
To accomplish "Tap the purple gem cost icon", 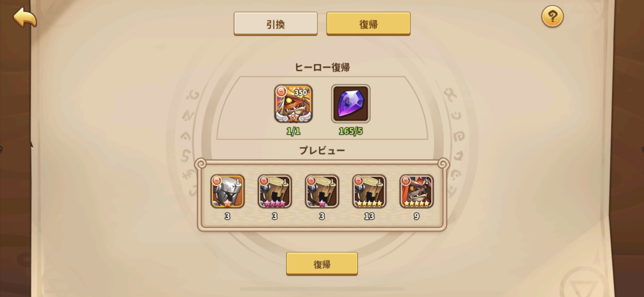I will [x=351, y=104].
